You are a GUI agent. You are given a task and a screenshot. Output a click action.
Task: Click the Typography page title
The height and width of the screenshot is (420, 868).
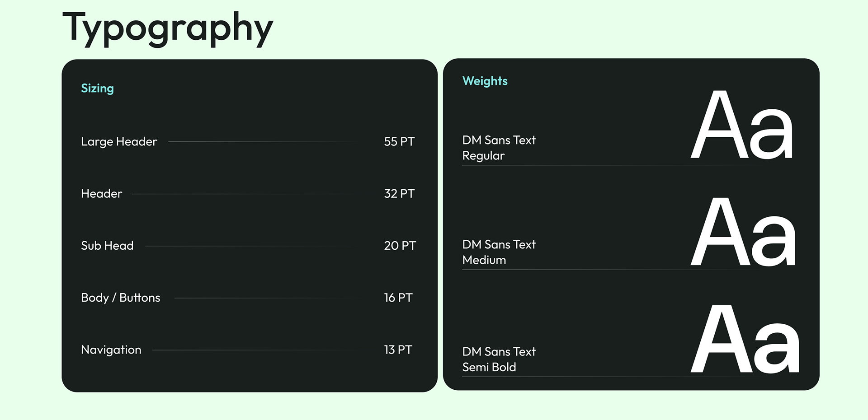[168, 28]
